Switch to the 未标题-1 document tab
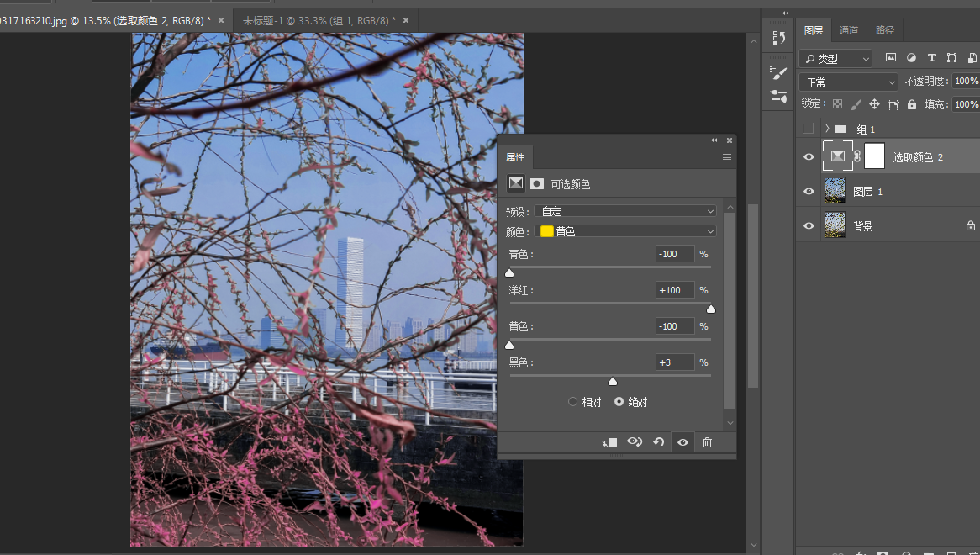The width and height of the screenshot is (980, 555). [318, 20]
